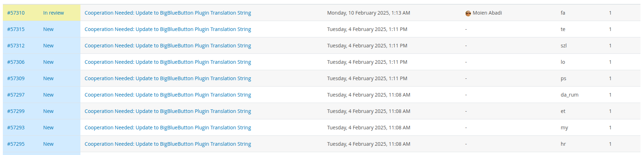
Task: Click the date of Monday, 10 February 2025
Action: pyautogui.click(x=369, y=13)
